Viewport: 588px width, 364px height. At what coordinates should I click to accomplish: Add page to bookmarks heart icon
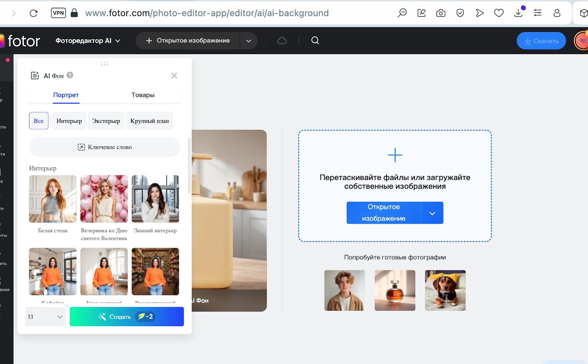click(x=499, y=13)
